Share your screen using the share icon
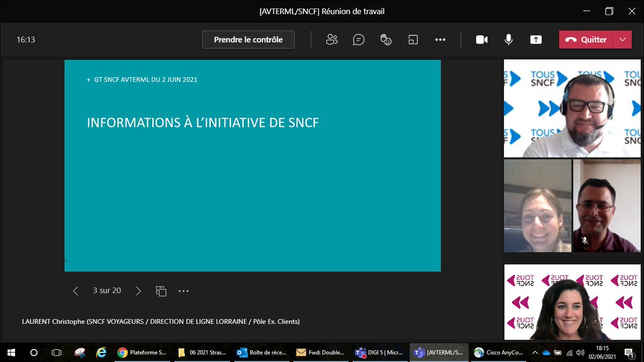 [535, 39]
